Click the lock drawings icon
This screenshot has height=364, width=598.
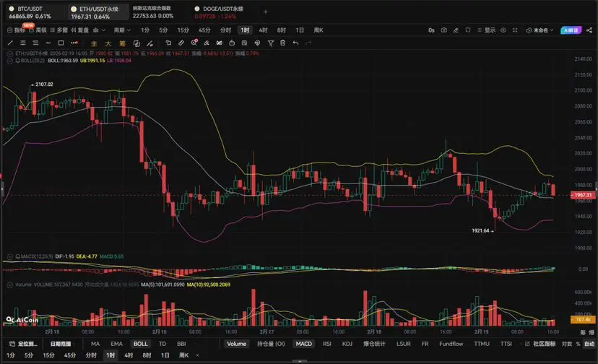(x=232, y=43)
